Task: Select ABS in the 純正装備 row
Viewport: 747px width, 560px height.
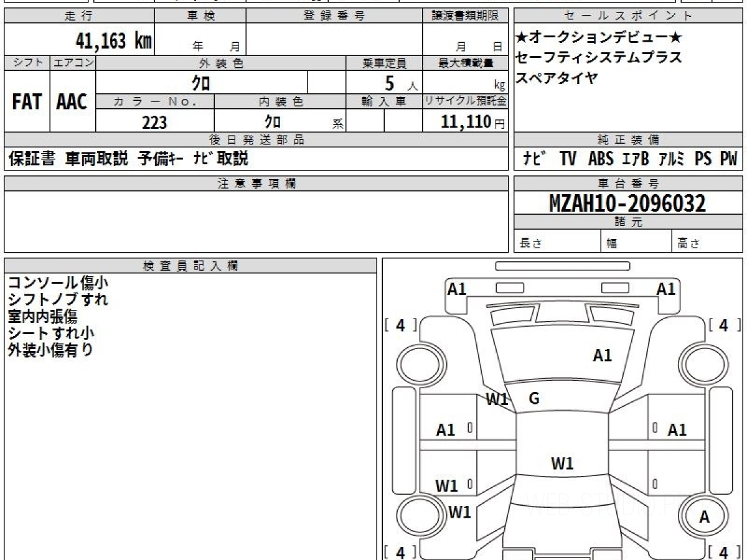Action: [x=601, y=159]
